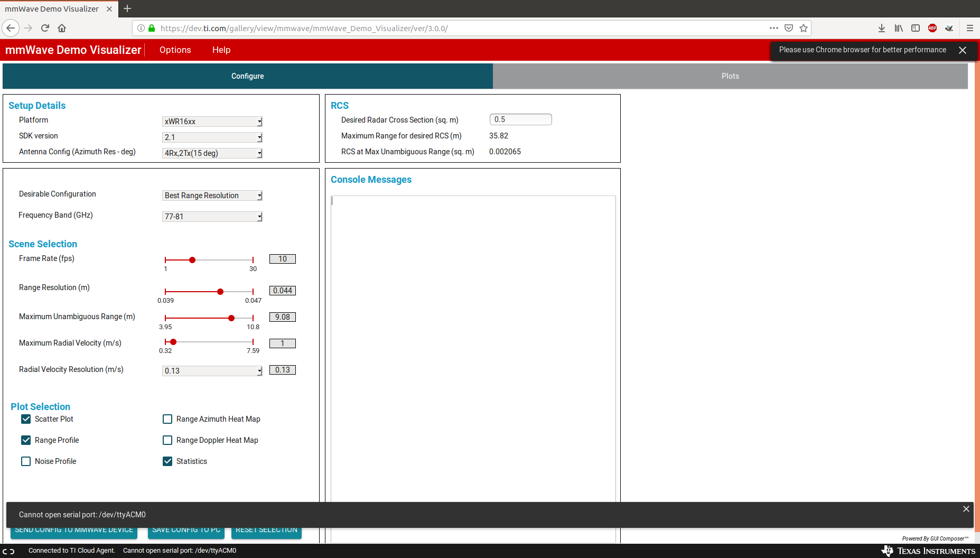
Task: Click the Desired Radar Cross Section input
Action: click(x=521, y=119)
